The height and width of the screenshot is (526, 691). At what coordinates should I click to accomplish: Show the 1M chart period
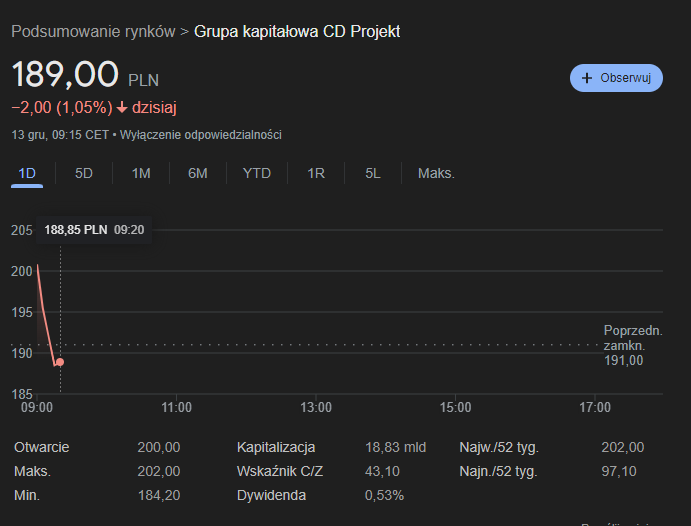pyautogui.click(x=141, y=173)
